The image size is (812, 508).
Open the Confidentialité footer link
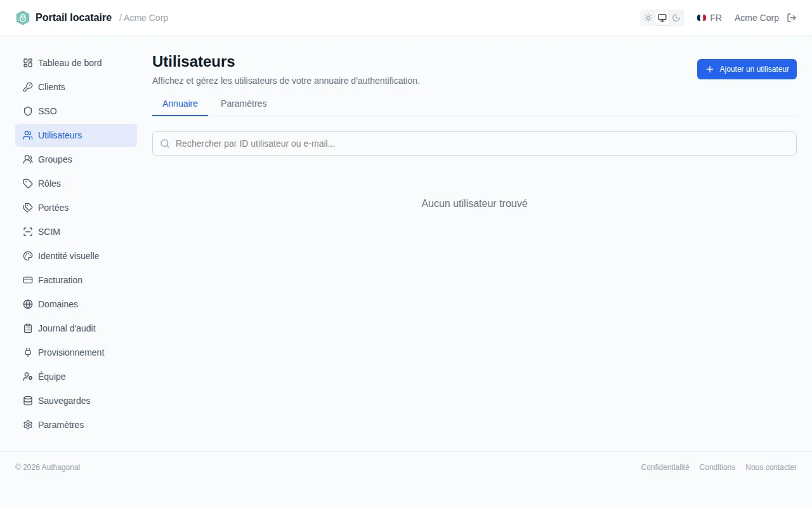tap(665, 467)
